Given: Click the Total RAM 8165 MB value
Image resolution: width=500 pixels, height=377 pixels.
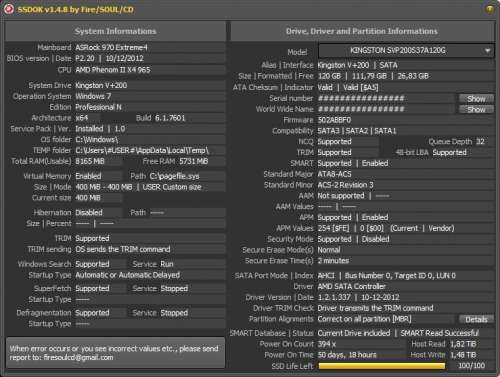Looking at the screenshot, I should point(90,161).
